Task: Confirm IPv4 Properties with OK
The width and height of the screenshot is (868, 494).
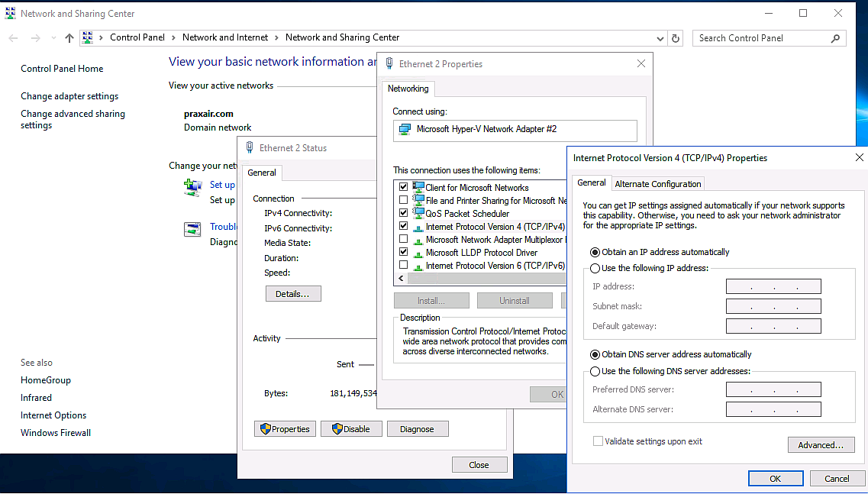Action: click(x=776, y=479)
